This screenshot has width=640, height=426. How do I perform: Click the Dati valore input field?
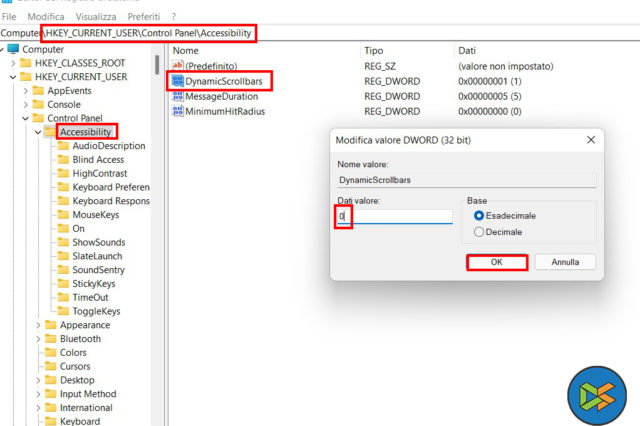click(x=395, y=216)
